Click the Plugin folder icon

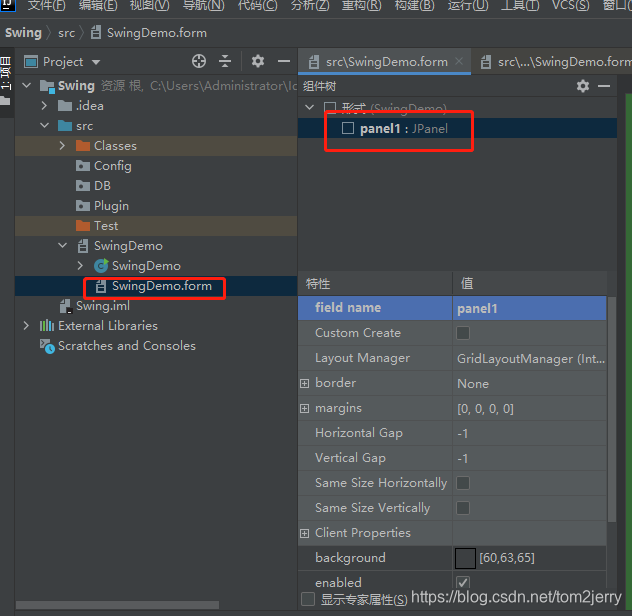(x=83, y=206)
